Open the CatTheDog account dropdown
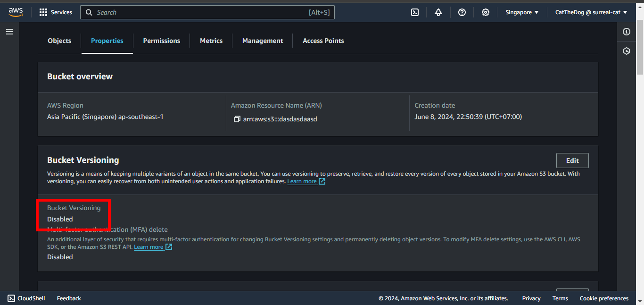The height and width of the screenshot is (305, 644). 591,12
